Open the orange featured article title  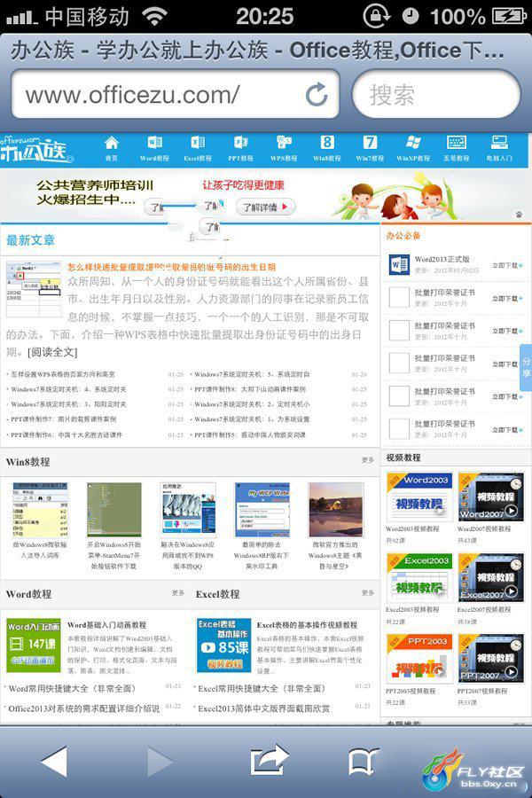(171, 267)
